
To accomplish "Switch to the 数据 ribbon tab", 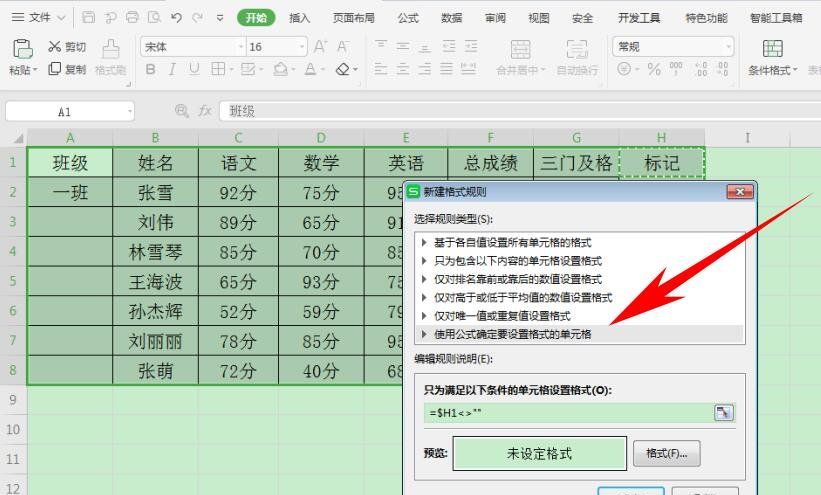I will click(451, 18).
